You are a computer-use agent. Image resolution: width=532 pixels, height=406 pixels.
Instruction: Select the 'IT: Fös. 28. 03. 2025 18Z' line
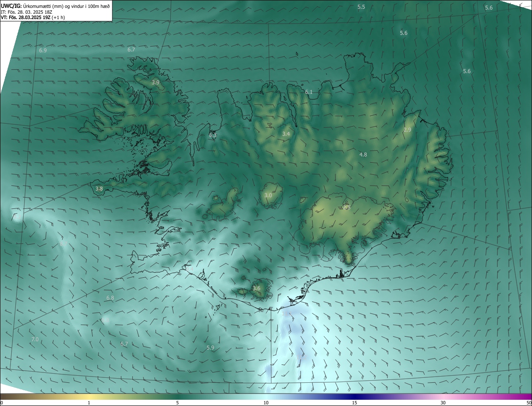(26, 12)
